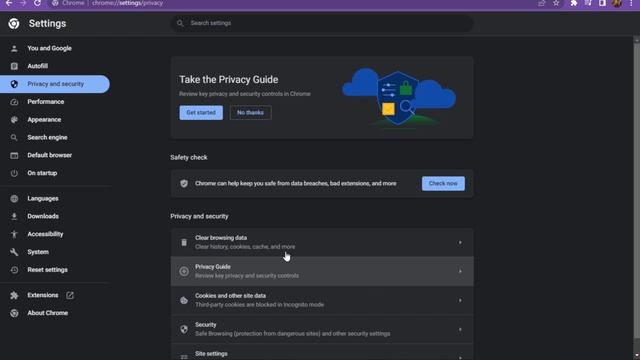Click the share icon in the address bar
The width and height of the screenshot is (640, 360).
coord(542,3)
